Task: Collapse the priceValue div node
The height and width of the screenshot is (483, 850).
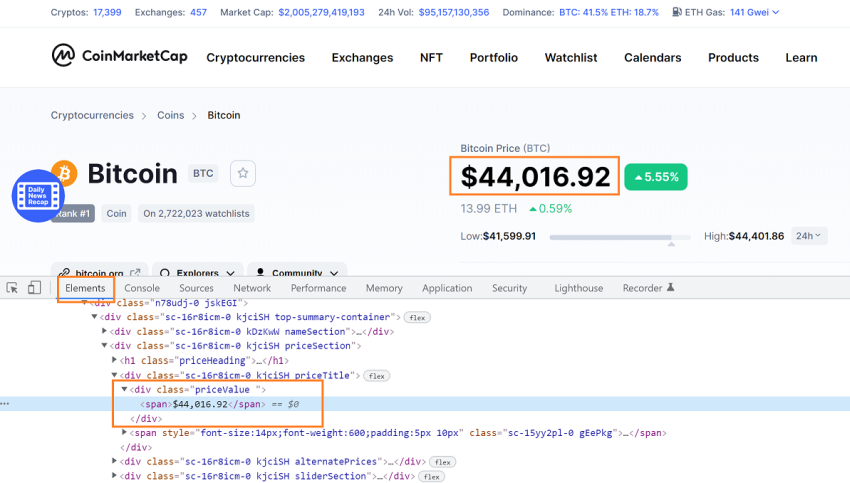Action: pos(124,389)
